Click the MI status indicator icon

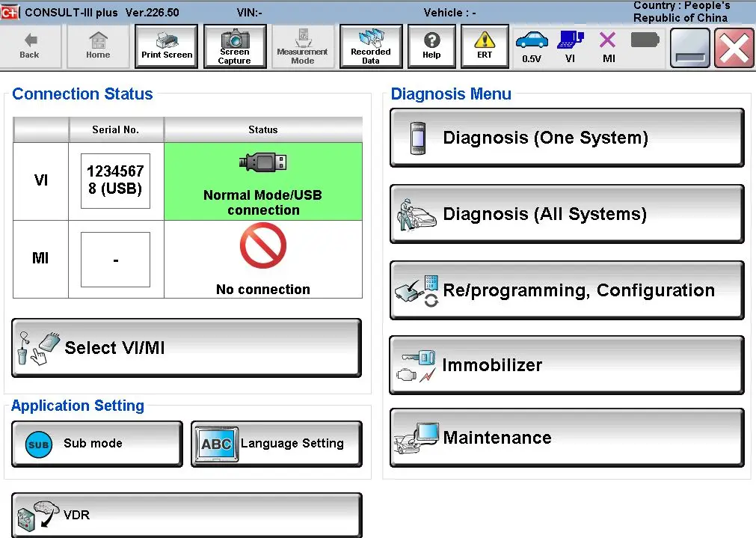click(x=607, y=46)
